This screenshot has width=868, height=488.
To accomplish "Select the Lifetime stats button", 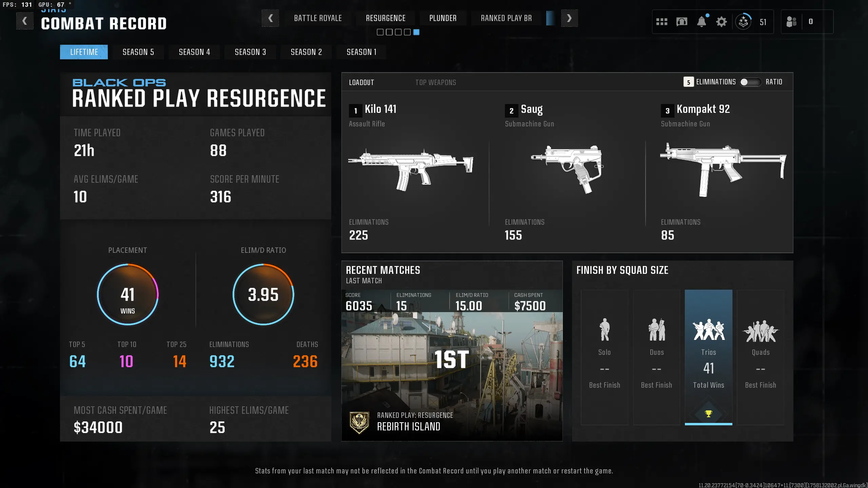I will coord(84,52).
